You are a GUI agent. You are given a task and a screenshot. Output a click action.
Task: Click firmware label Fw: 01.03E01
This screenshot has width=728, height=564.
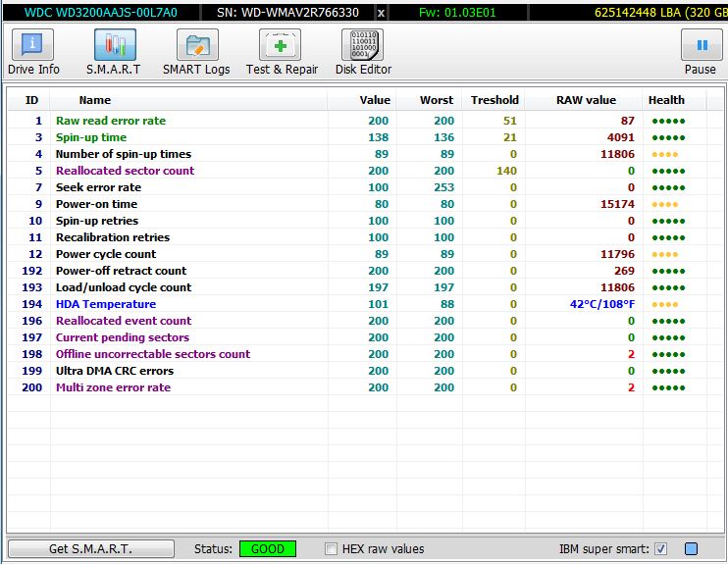(457, 13)
